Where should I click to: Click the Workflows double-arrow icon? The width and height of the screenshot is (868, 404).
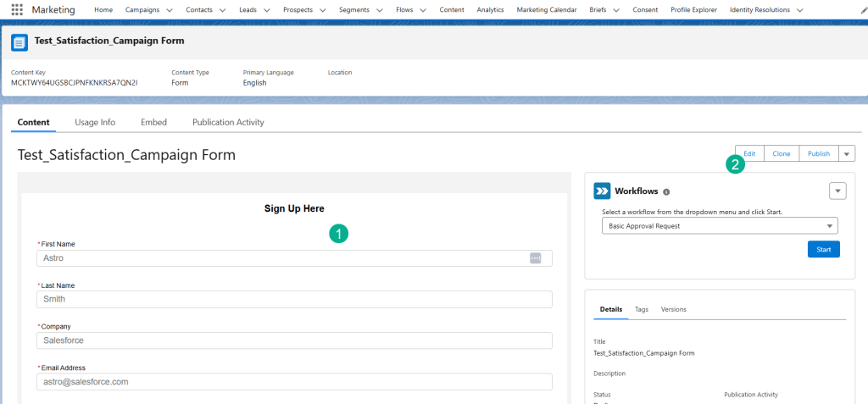coord(602,191)
